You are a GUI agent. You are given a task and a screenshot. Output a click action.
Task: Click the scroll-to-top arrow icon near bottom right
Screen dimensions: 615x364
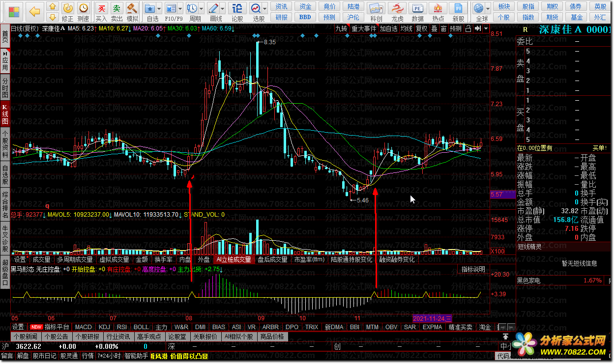point(505,336)
